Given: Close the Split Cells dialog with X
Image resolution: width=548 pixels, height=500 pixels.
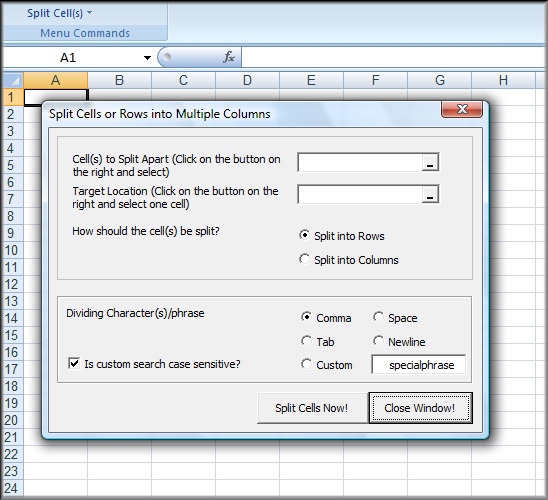Looking at the screenshot, I should point(462,109).
